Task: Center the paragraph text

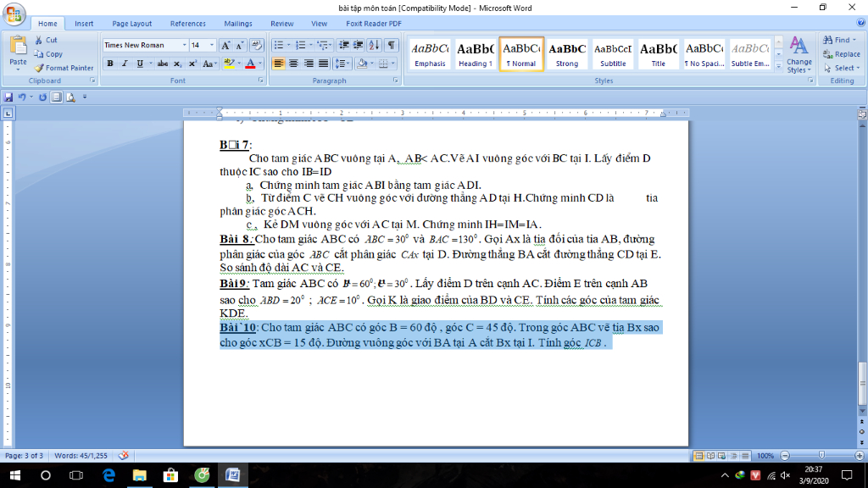Action: pos(293,64)
